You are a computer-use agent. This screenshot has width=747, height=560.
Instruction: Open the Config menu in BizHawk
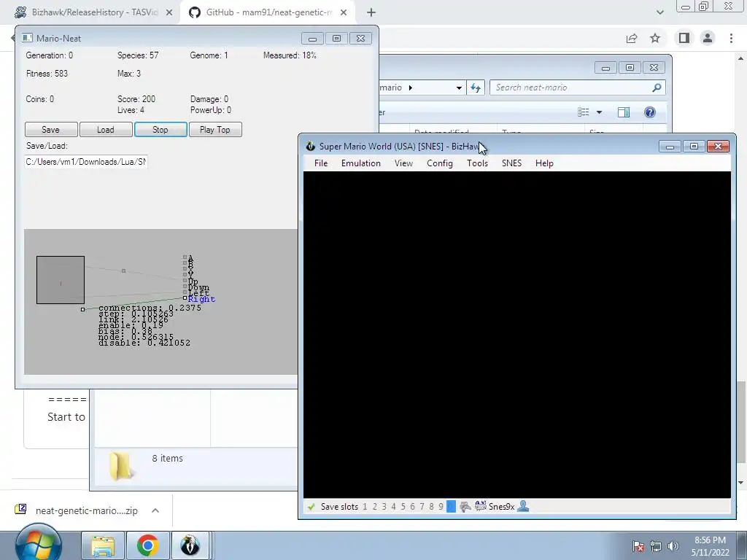pos(439,163)
